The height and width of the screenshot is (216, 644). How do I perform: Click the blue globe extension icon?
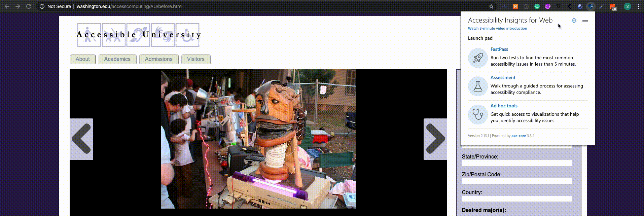click(x=580, y=6)
